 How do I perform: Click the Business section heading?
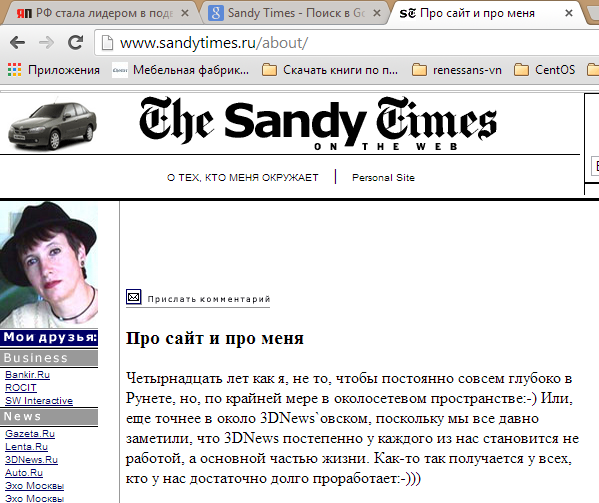[49, 358]
